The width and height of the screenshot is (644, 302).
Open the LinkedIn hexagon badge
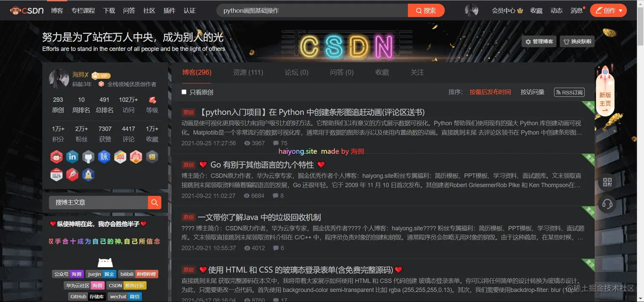(x=72, y=157)
